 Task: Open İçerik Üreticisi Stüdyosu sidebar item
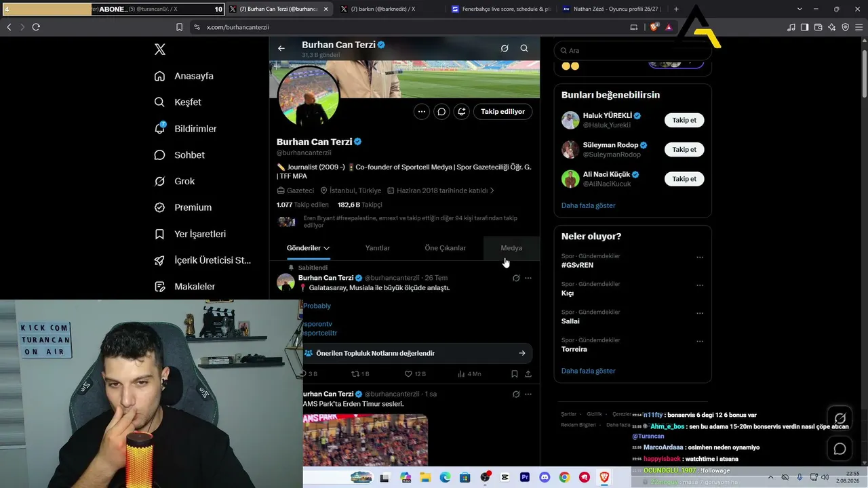tap(203, 260)
